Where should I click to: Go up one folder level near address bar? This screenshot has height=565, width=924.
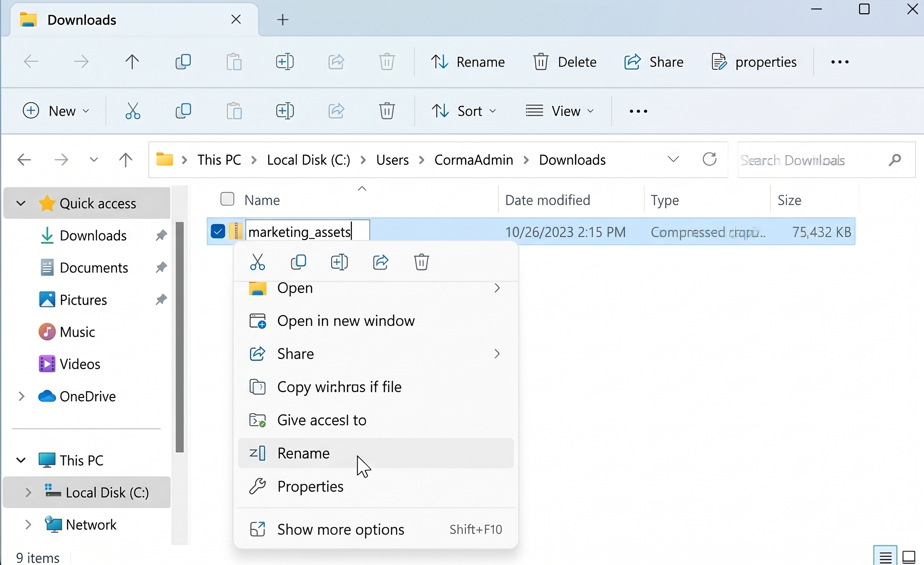tap(126, 160)
